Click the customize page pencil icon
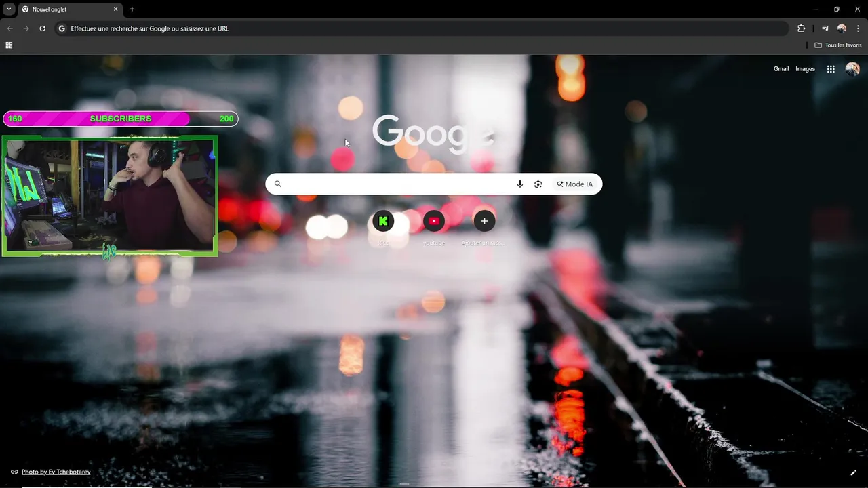The height and width of the screenshot is (488, 868). coord(853,472)
